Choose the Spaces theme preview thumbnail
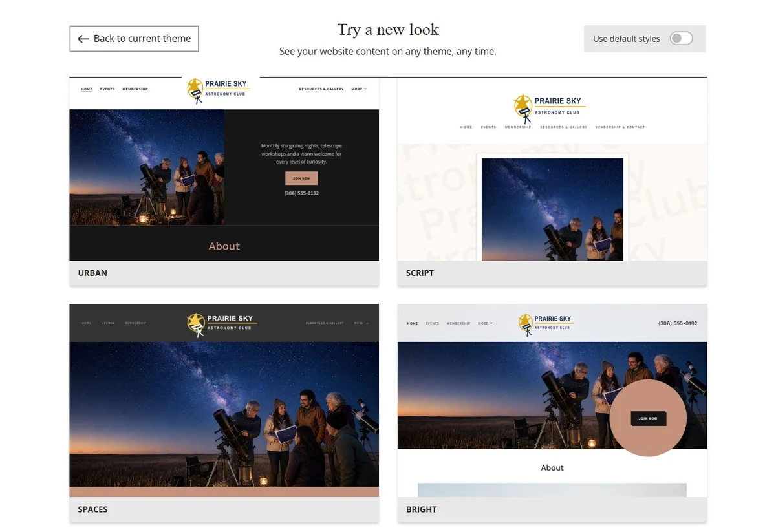This screenshot has height=532, width=776. pyautogui.click(x=224, y=400)
